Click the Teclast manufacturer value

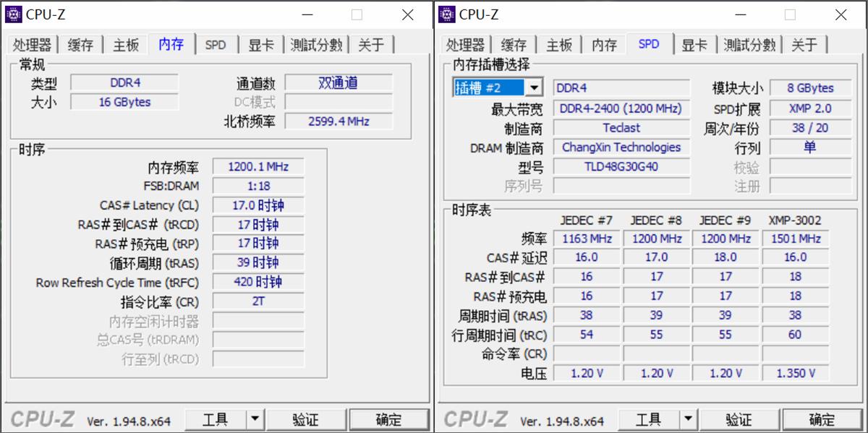pos(621,128)
